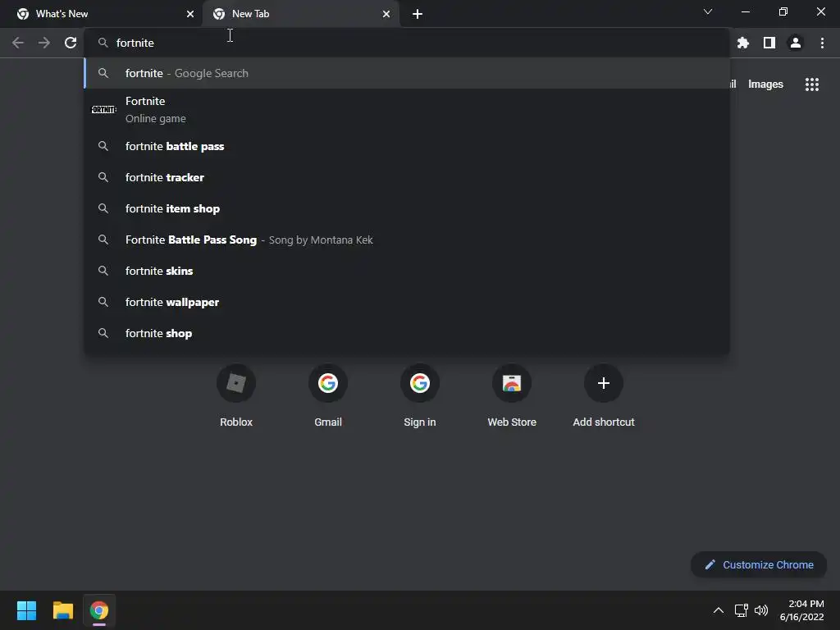Pick Fortnite Battle Pass Song suggestion
Image resolution: width=840 pixels, height=630 pixels.
[x=407, y=240]
